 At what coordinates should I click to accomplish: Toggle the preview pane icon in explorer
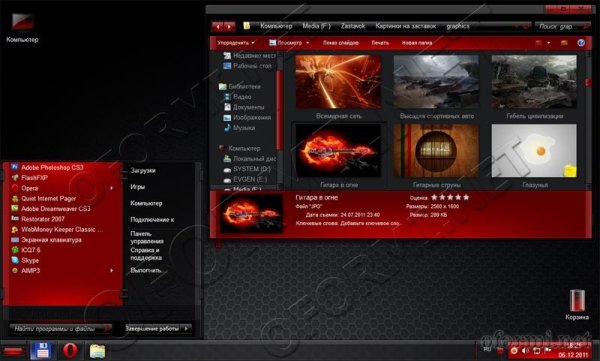(564, 42)
